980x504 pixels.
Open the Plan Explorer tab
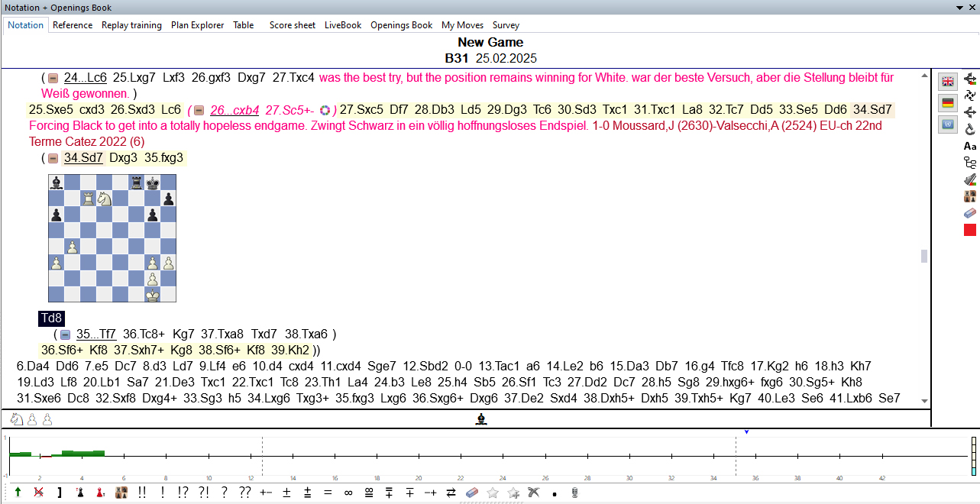pyautogui.click(x=197, y=25)
